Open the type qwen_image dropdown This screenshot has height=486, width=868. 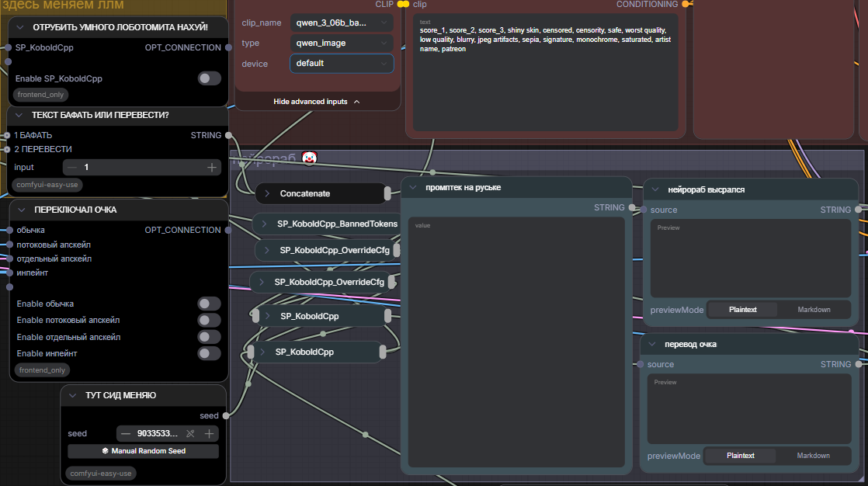coord(342,43)
